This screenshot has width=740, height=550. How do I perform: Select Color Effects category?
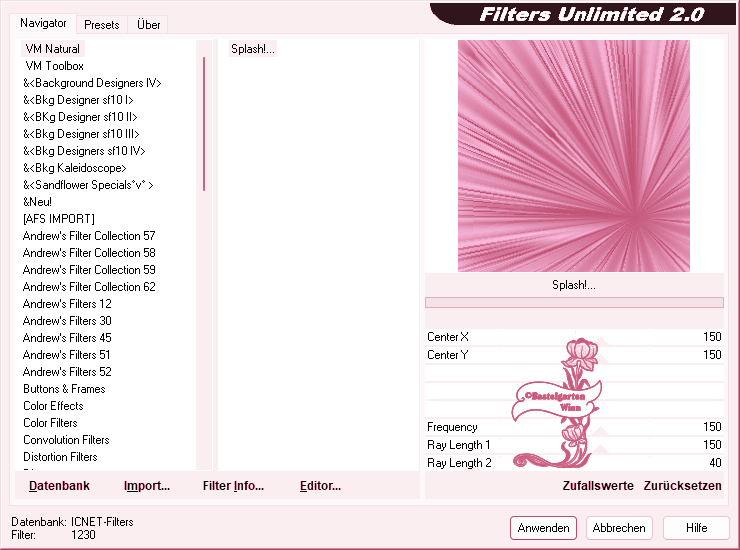(53, 406)
